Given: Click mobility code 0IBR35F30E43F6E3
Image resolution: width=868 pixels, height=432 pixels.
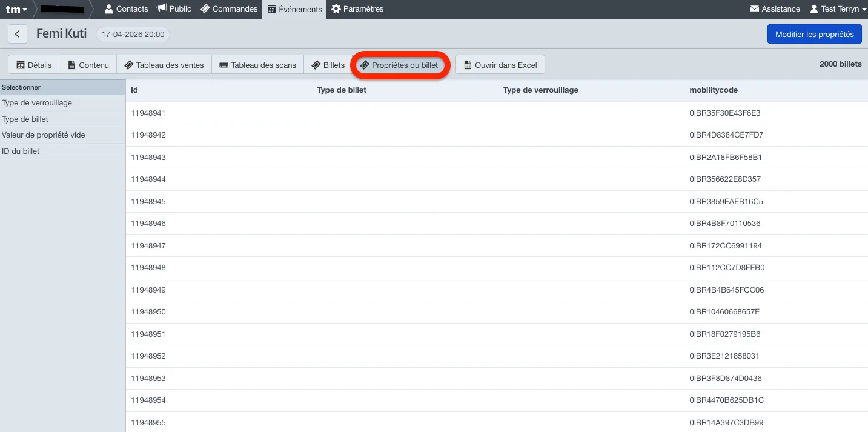Looking at the screenshot, I should tap(725, 113).
